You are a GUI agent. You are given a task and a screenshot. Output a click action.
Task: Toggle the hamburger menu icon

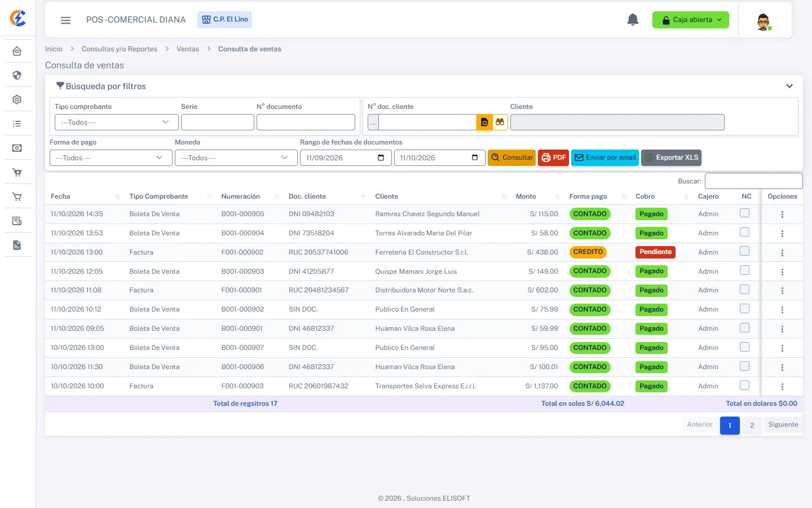coord(66,20)
